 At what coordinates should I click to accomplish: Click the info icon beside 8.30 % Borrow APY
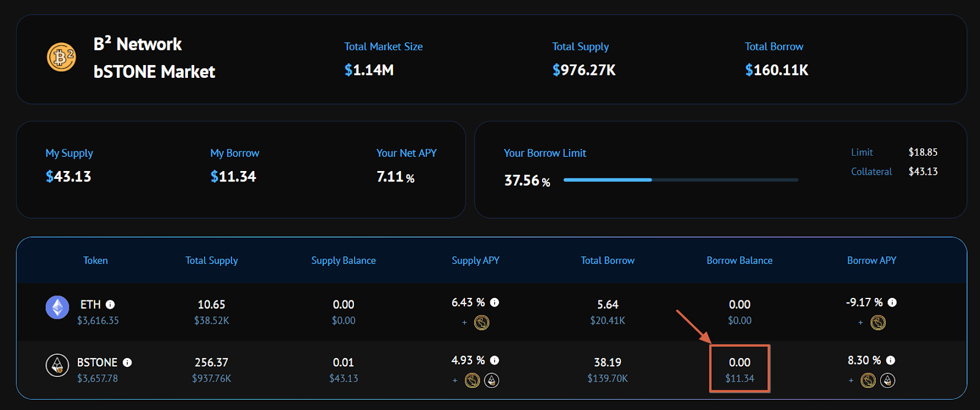[891, 360]
